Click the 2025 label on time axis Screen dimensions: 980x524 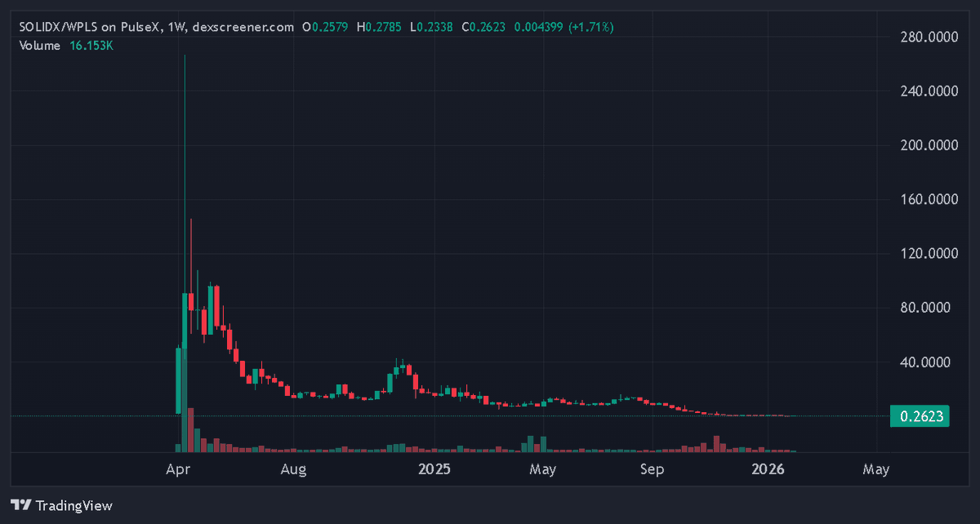[434, 470]
